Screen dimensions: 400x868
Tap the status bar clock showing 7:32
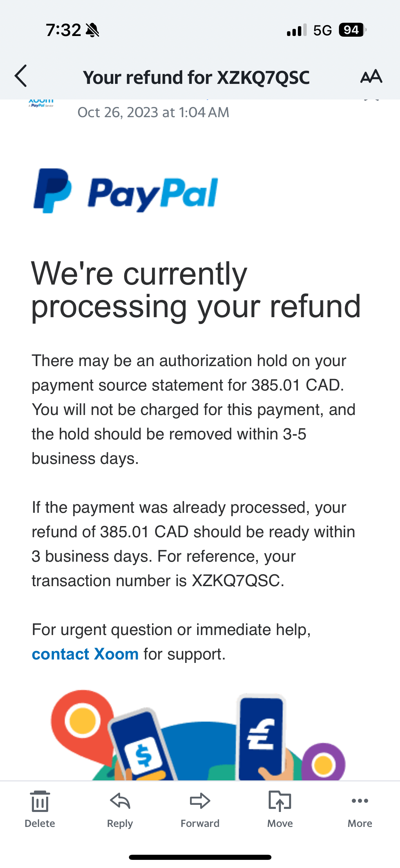tap(63, 30)
